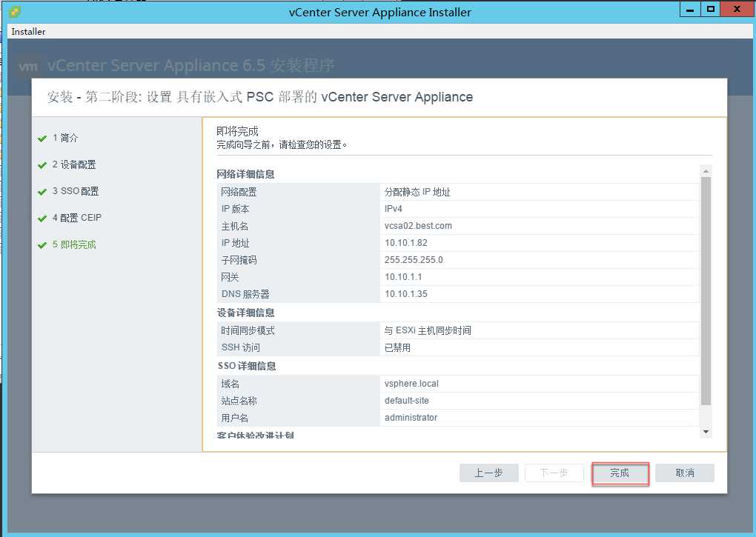Click the green checkmark beside 简介
This screenshot has width=756, height=537.
coord(42,139)
